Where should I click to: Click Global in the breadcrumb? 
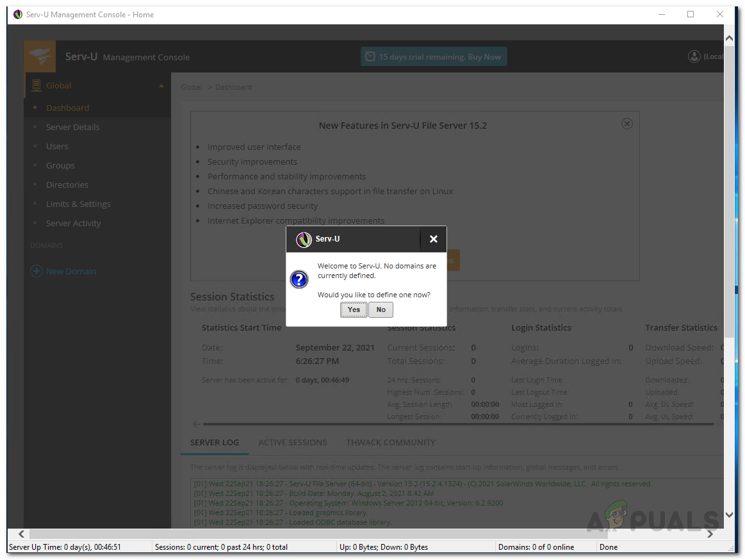[191, 87]
